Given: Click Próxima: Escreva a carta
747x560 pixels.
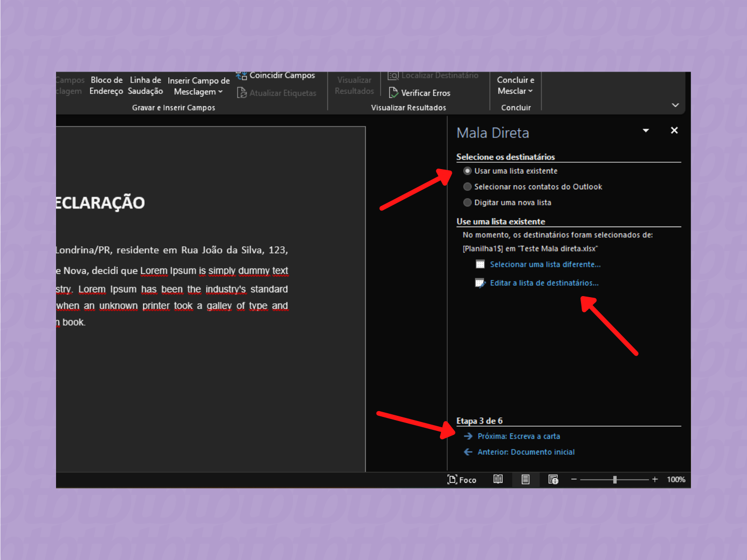Looking at the screenshot, I should [518, 436].
